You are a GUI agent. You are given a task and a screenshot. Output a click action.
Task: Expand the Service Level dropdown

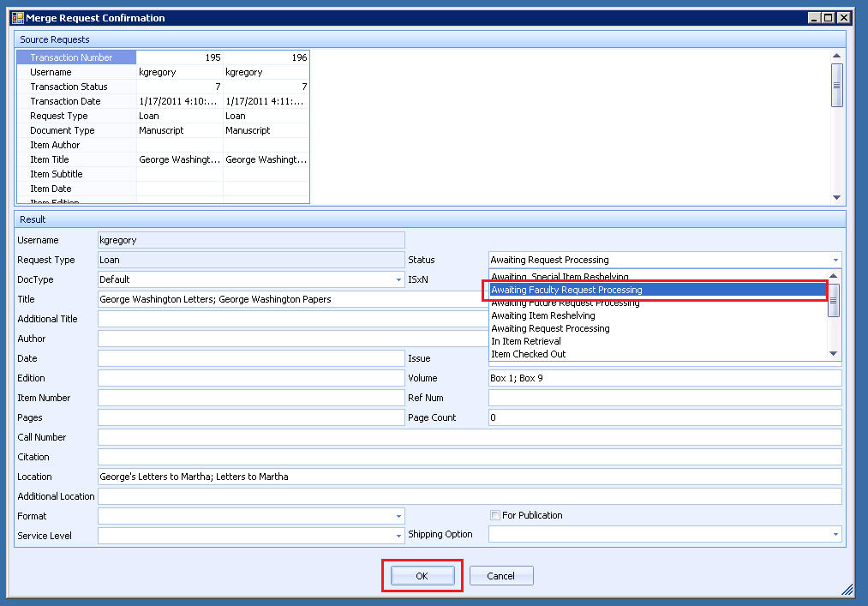[398, 536]
